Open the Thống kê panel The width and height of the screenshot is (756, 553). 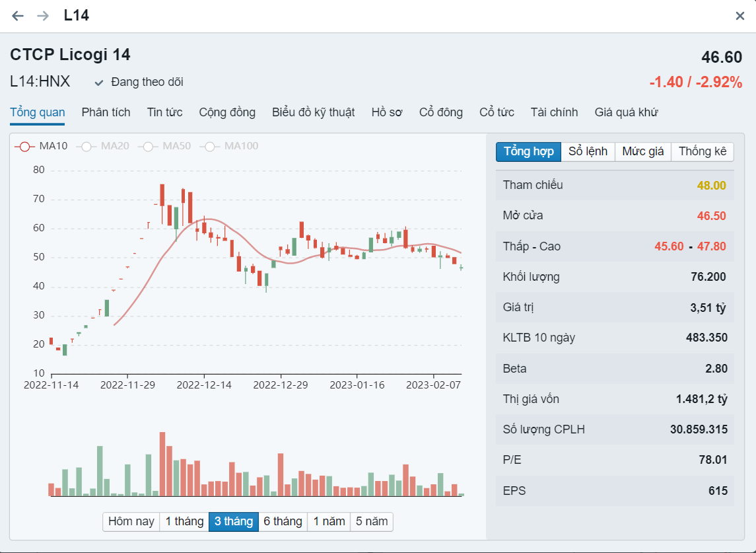pos(702,151)
